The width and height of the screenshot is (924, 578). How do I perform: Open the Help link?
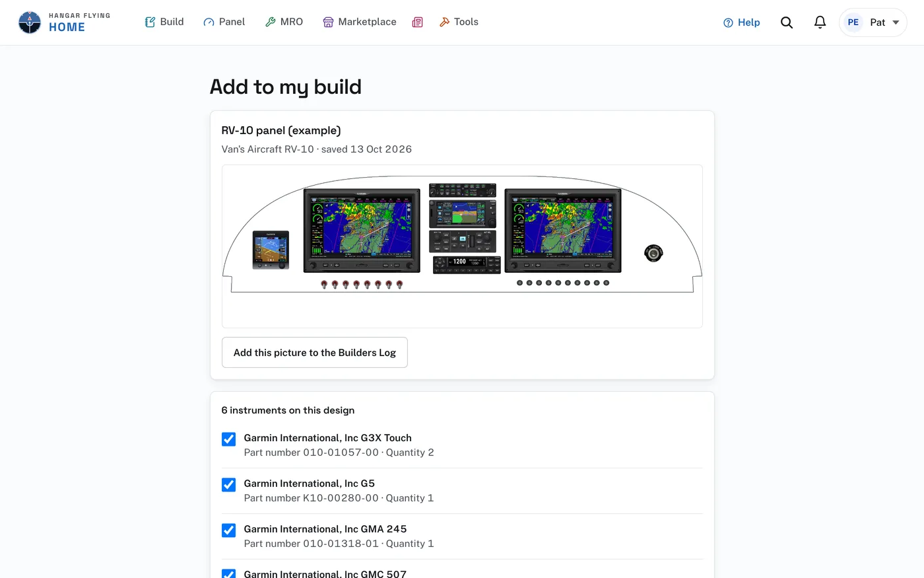click(x=742, y=22)
